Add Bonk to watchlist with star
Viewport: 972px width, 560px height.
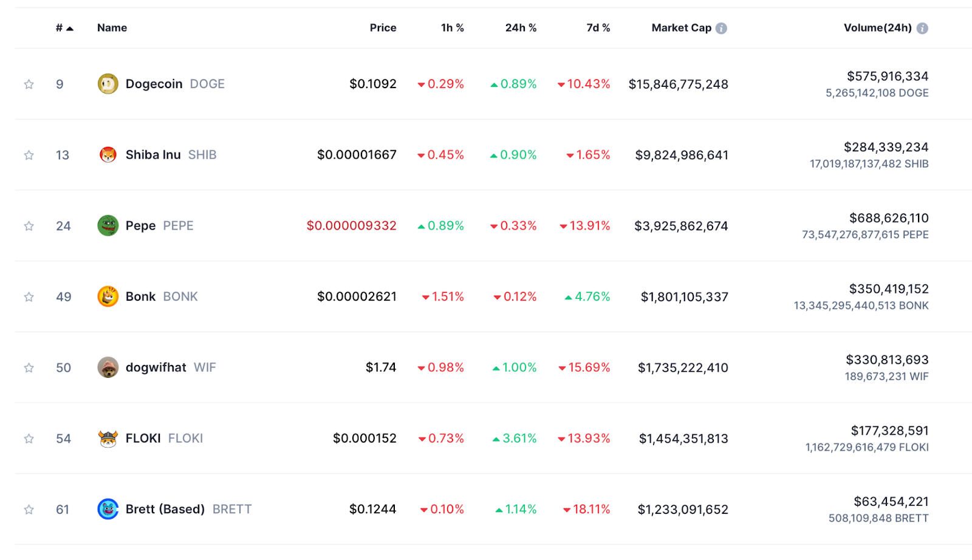click(x=29, y=296)
